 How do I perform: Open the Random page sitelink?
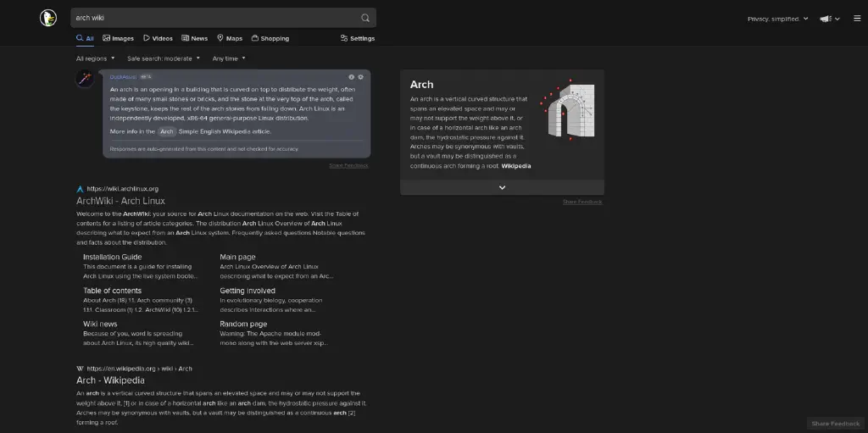click(x=243, y=324)
